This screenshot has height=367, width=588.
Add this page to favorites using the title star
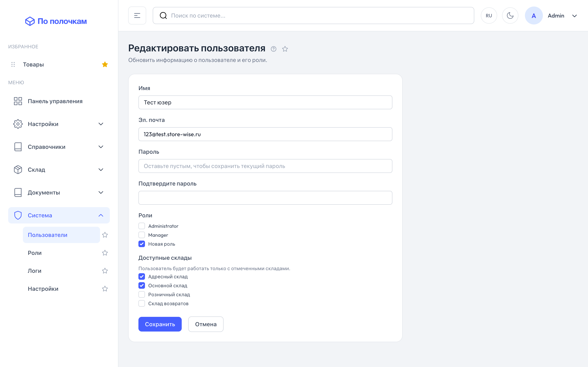pyautogui.click(x=285, y=49)
